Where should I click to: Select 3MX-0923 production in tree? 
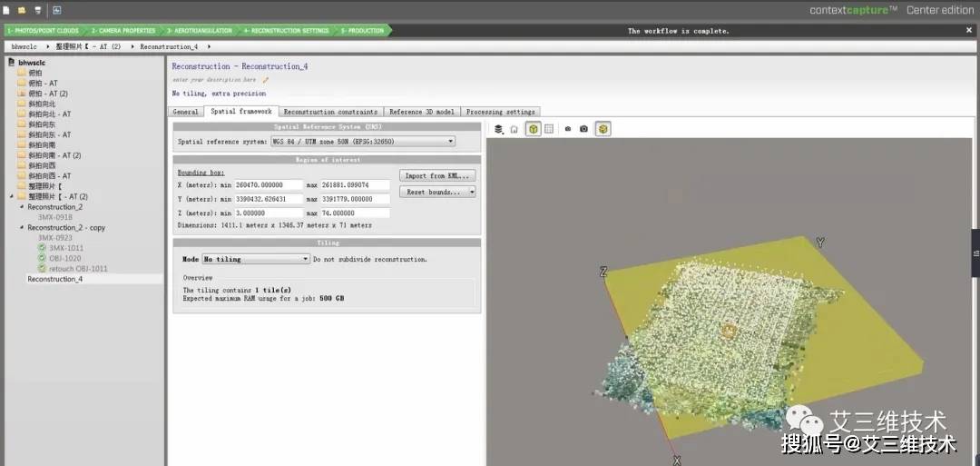point(55,238)
